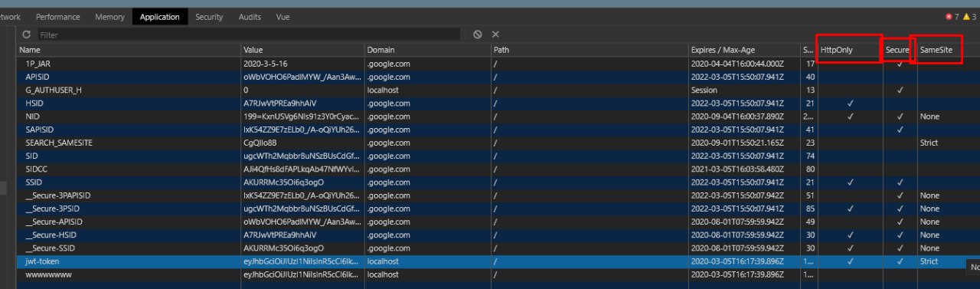980x289 pixels.
Task: Click the size value 74 of SID
Action: click(x=810, y=156)
